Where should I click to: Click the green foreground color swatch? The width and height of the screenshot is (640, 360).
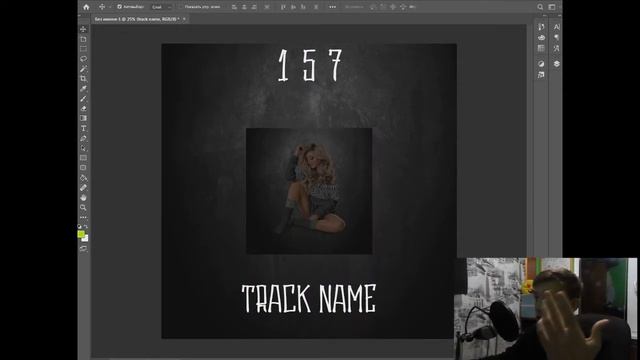(81, 234)
